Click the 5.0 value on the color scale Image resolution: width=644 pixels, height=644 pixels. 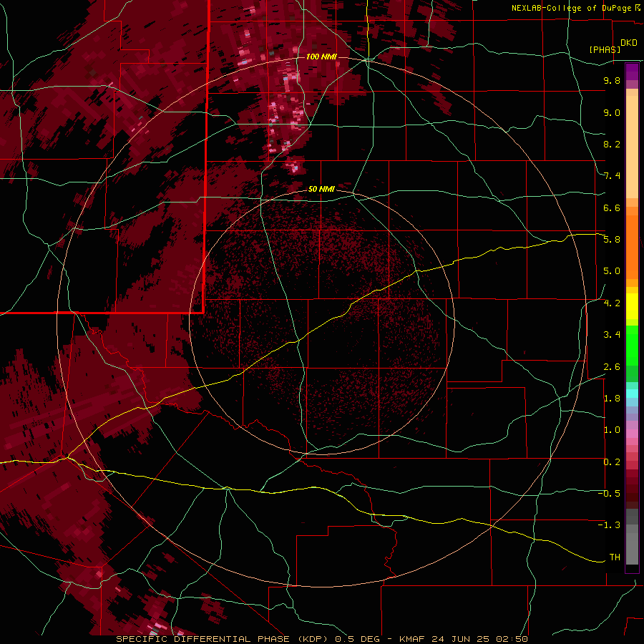(612, 271)
